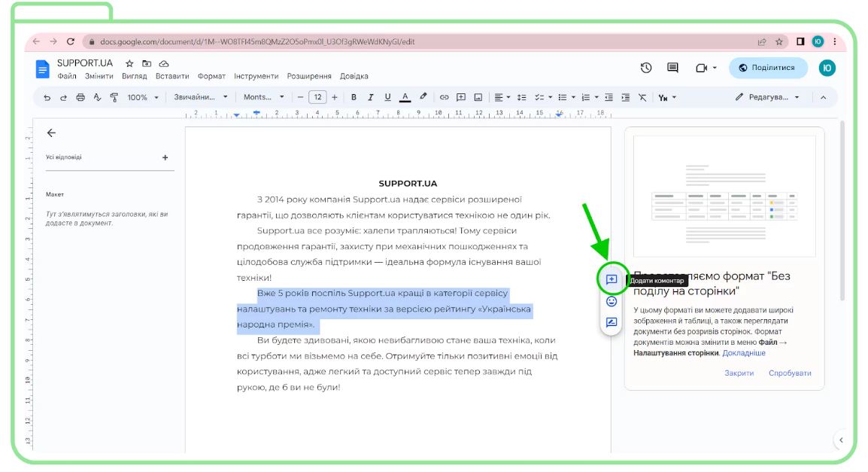Open the zoom 100% dropdown

coord(143,98)
